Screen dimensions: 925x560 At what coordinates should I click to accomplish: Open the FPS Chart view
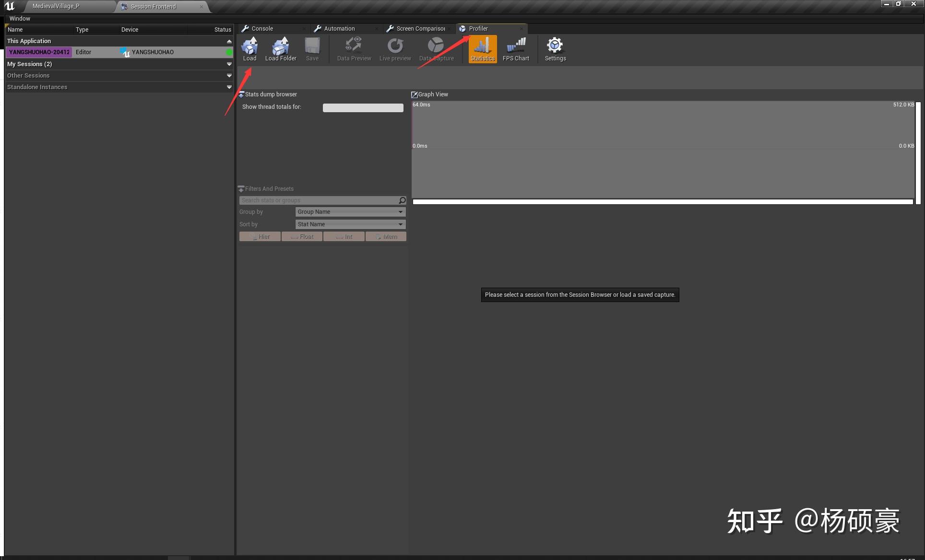pyautogui.click(x=516, y=49)
